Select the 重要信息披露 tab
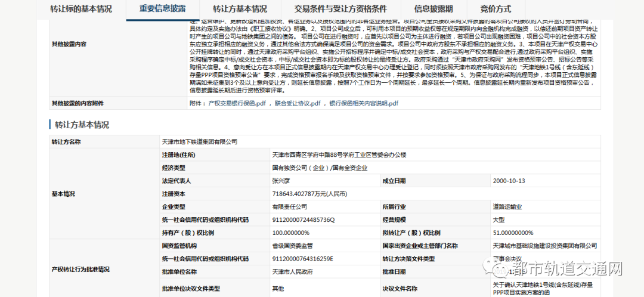This screenshot has height=297, width=644. 163,9
